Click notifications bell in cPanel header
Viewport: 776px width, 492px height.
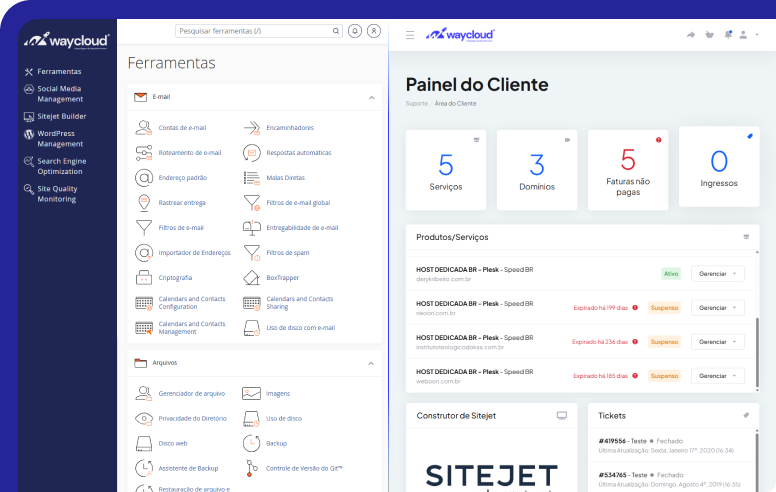[355, 31]
